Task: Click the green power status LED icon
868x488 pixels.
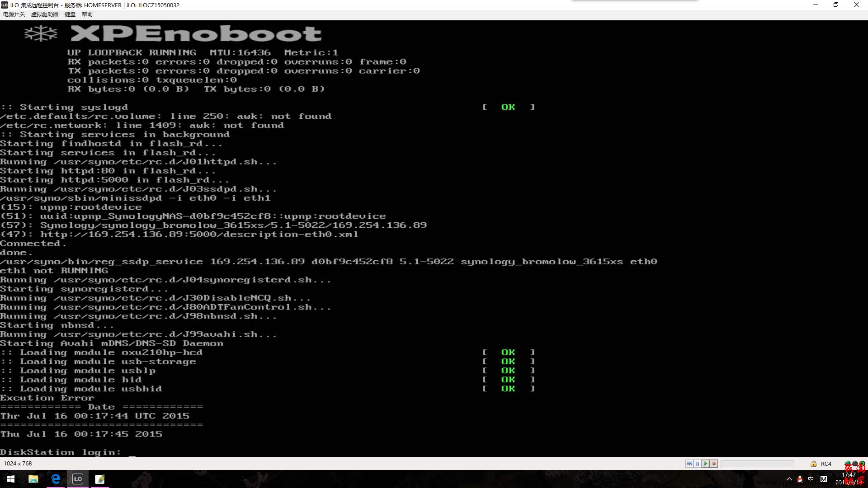Action: (862, 464)
